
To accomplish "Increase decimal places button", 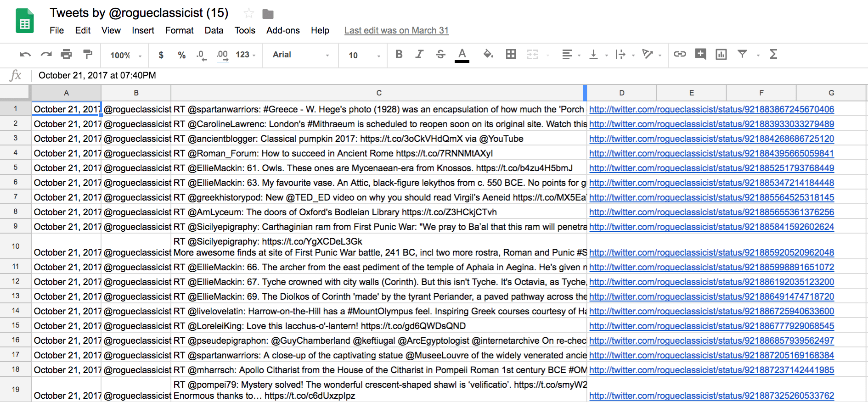I will pos(222,55).
